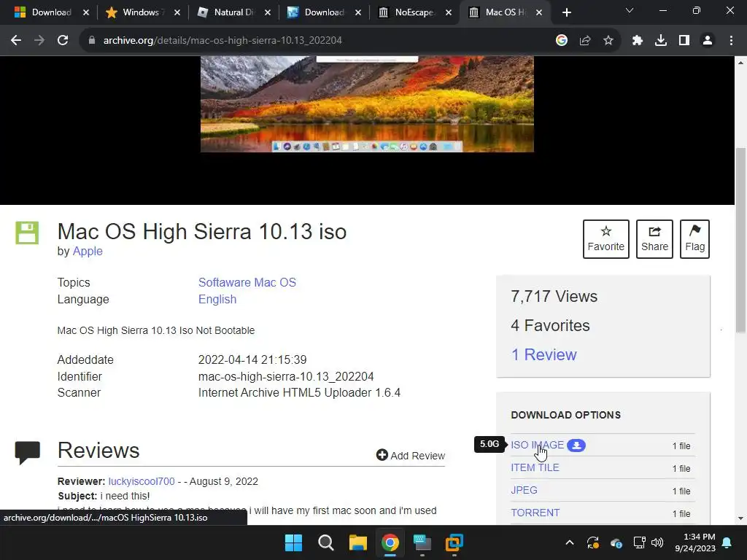The width and height of the screenshot is (747, 560).
Task: Click the address bar URL
Action: tap(222, 41)
